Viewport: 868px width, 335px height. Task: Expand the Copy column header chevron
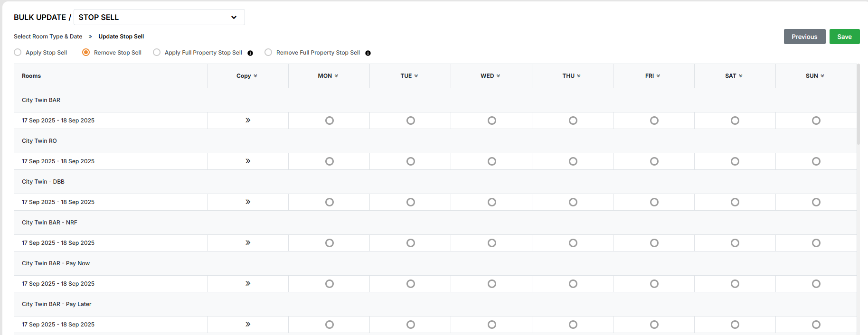tap(255, 76)
